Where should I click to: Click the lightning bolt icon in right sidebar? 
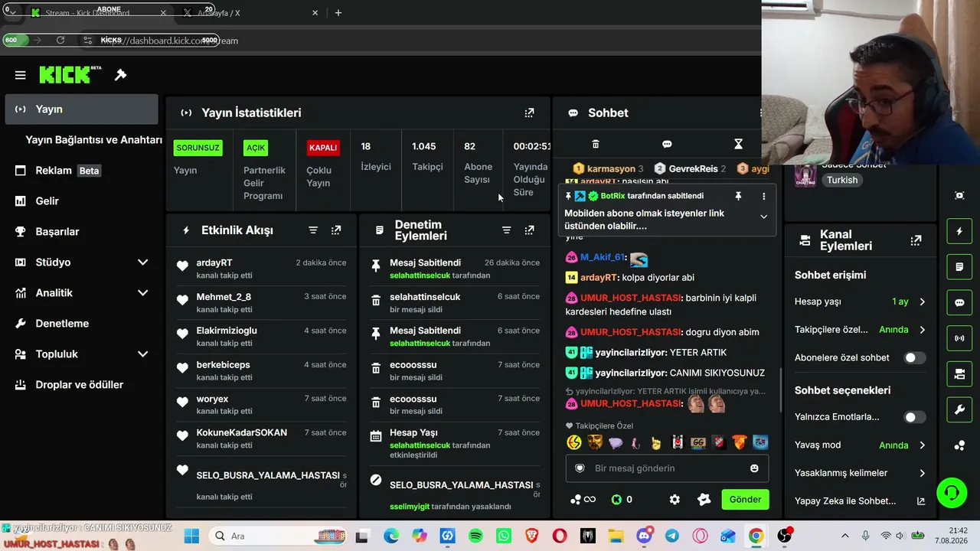click(959, 231)
